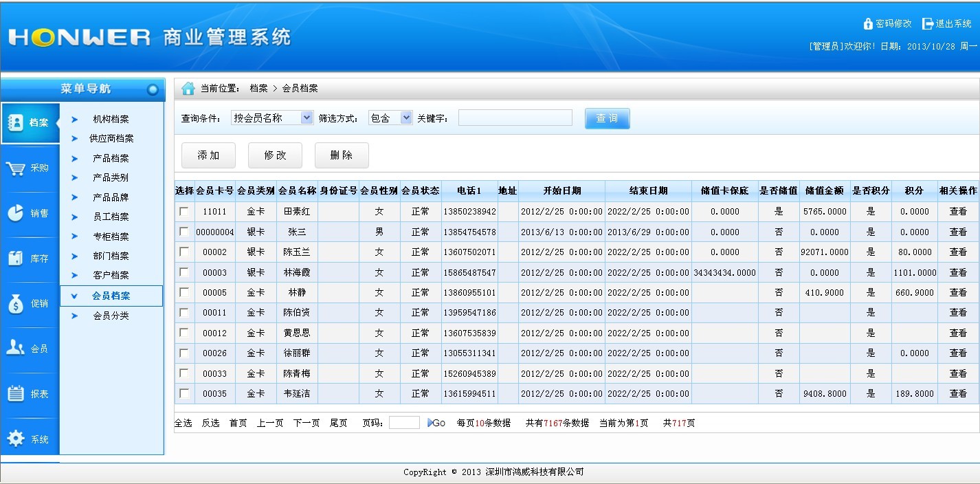Open the 报表 reports section

[29, 394]
